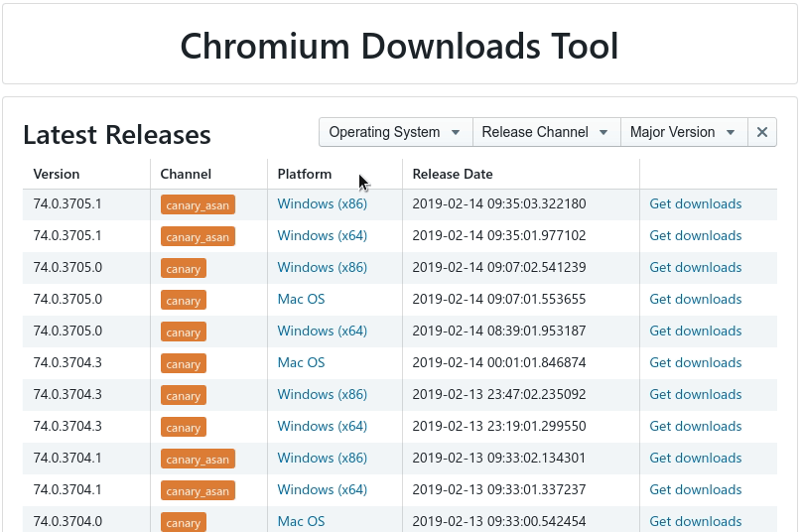Get downloads for 74.0.3705.1 Windows (x64)
The image size is (804, 532).
pyautogui.click(x=695, y=236)
